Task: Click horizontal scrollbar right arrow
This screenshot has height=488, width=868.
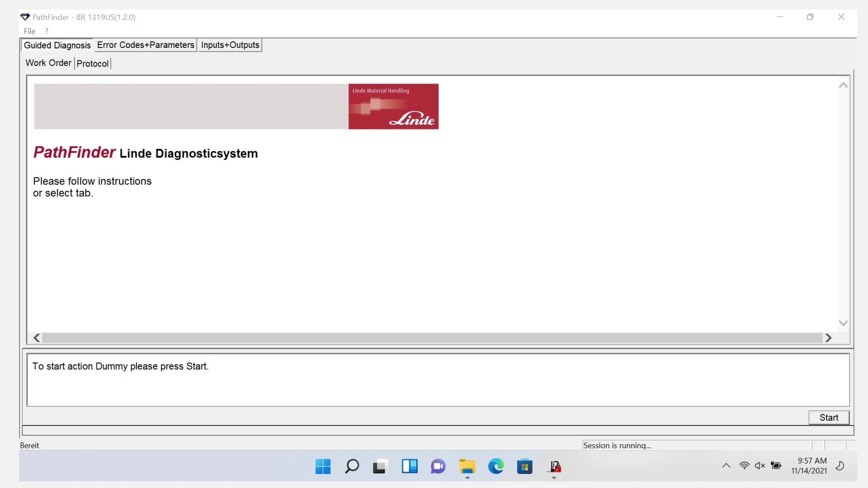Action: click(828, 338)
